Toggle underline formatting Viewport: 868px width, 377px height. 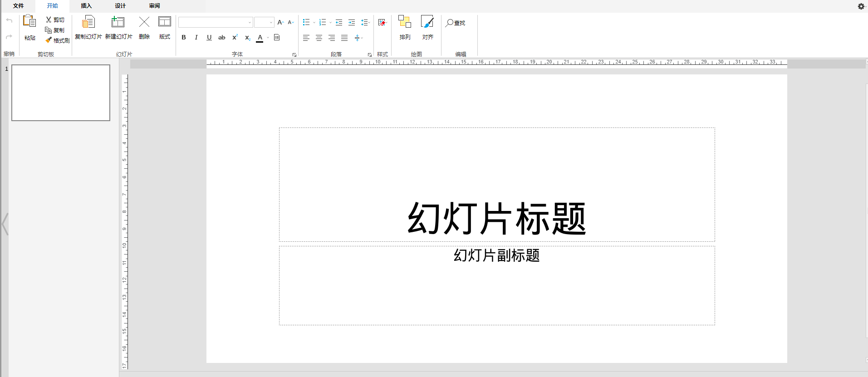[x=209, y=37]
